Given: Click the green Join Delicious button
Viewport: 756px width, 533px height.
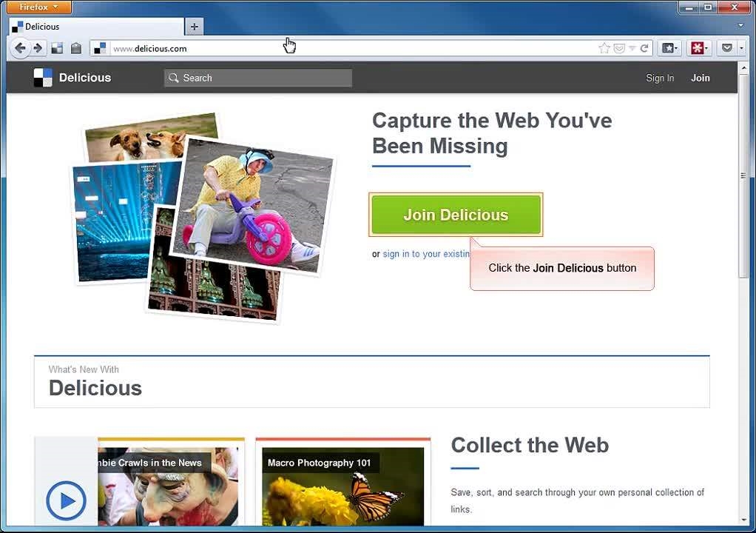Looking at the screenshot, I should [x=456, y=215].
